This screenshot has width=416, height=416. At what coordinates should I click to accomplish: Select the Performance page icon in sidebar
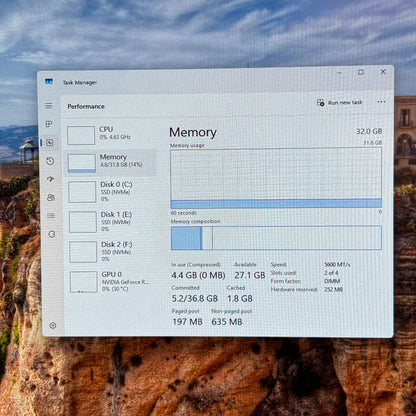pos(50,143)
